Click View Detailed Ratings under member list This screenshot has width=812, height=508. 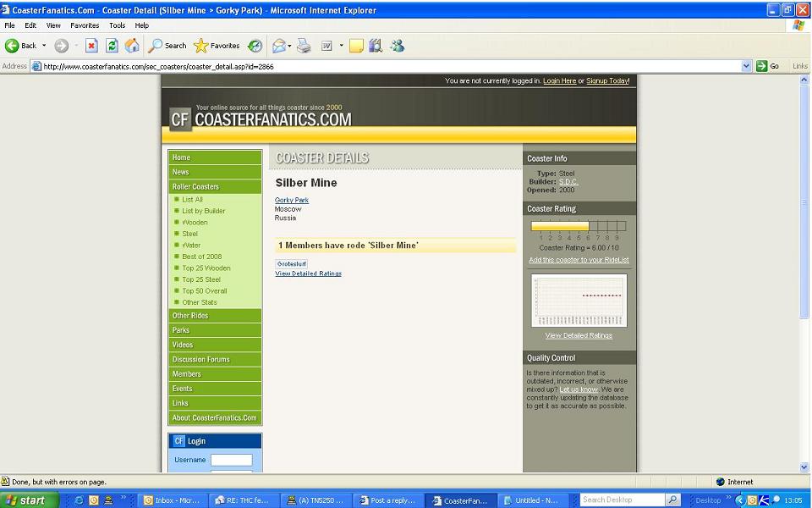click(x=308, y=273)
